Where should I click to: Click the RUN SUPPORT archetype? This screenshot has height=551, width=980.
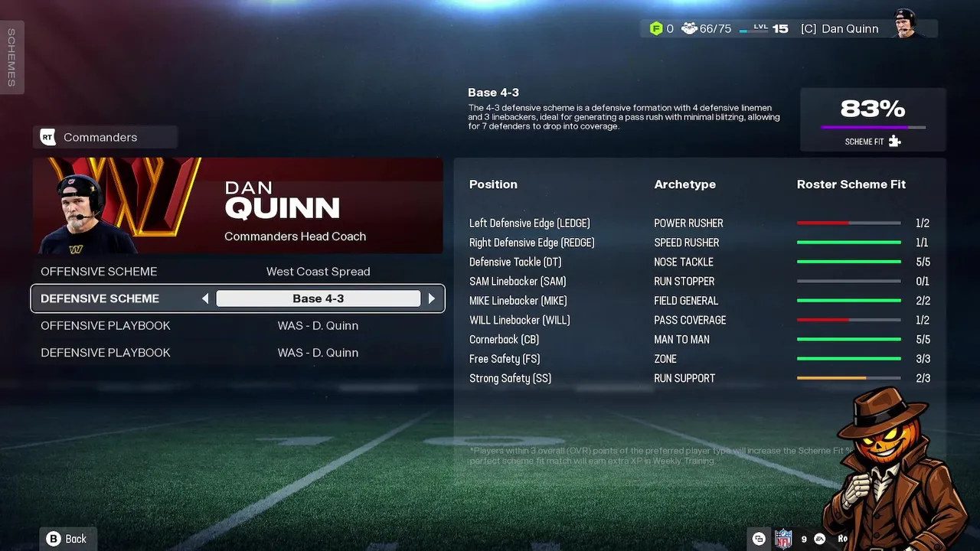click(x=684, y=378)
